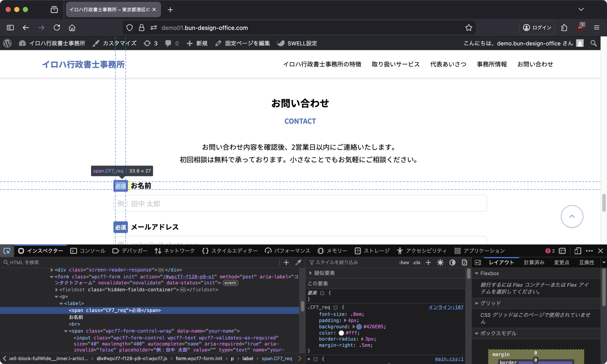
Task: Click the eyedropper icon in HTML search bar
Action: tap(298, 262)
